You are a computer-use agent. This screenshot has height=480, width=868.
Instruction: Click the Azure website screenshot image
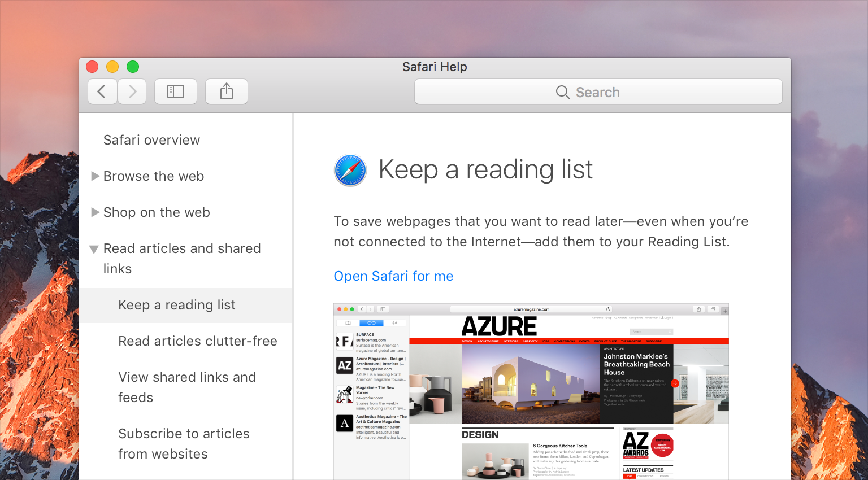531,392
